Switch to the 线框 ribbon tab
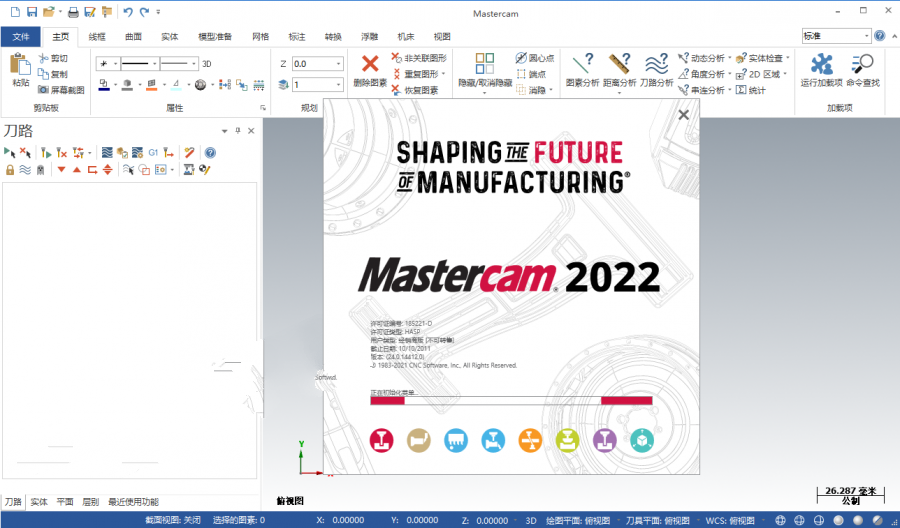Screen dimensions: 900x528 97,37
